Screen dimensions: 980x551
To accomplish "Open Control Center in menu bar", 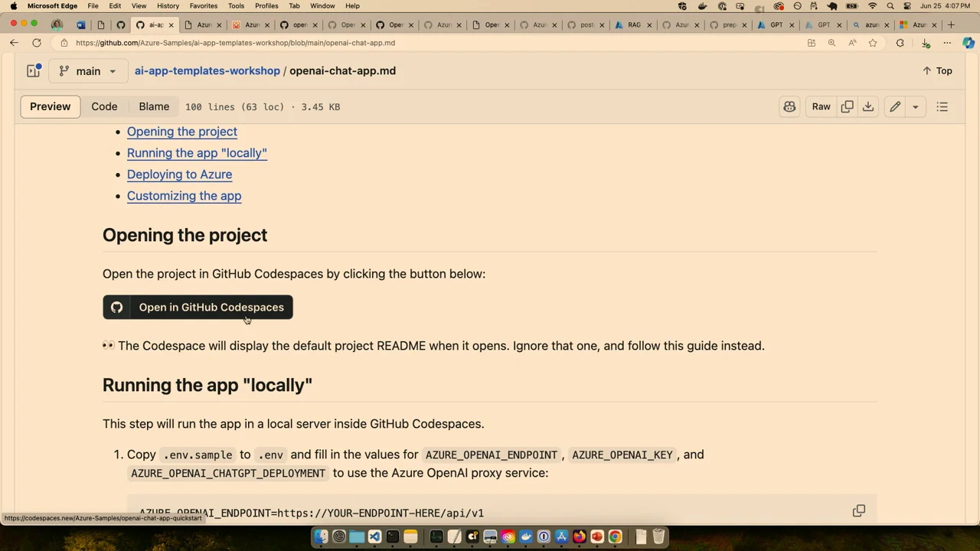I will coord(907,5).
